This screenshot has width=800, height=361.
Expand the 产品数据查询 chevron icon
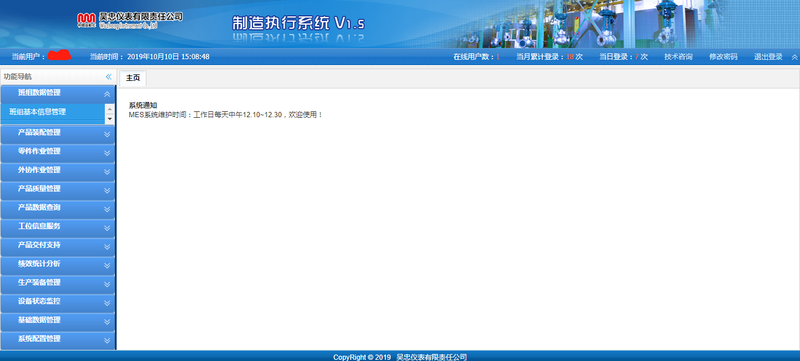107,209
